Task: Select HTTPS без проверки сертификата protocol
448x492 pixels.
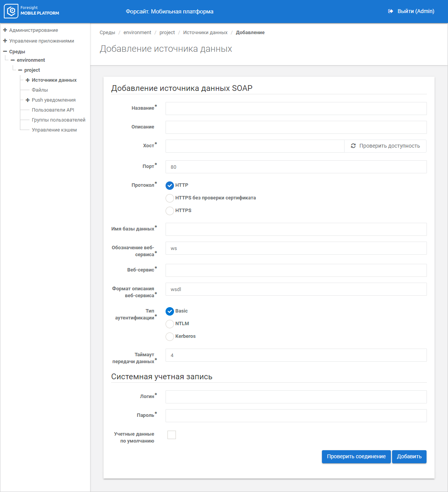Action: [x=170, y=198]
